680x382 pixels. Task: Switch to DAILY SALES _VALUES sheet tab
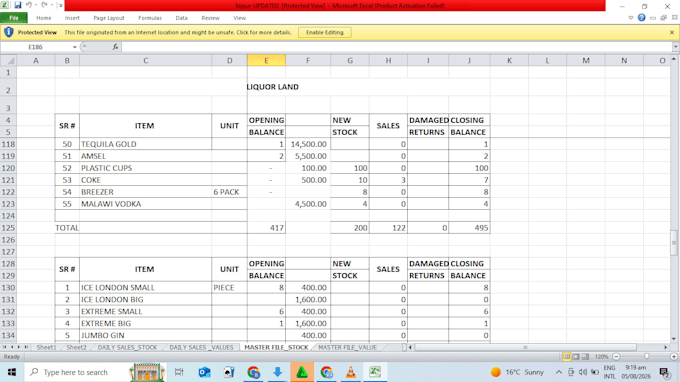coord(201,347)
